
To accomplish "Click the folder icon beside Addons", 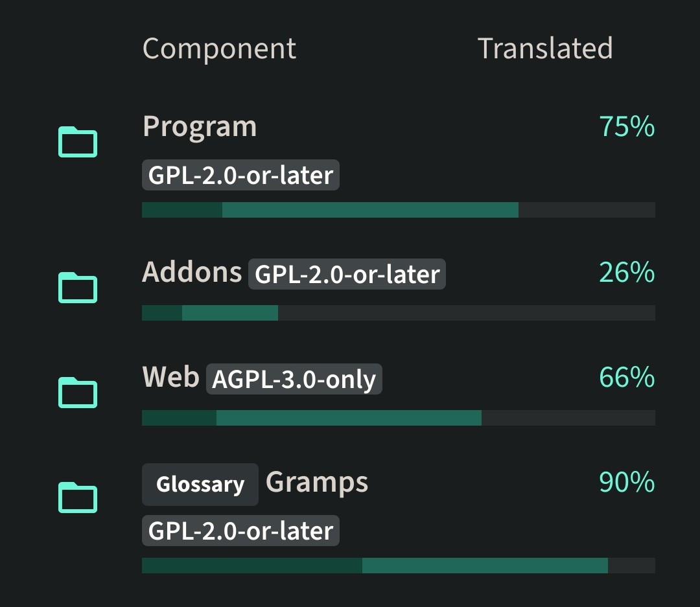I will pos(78,288).
